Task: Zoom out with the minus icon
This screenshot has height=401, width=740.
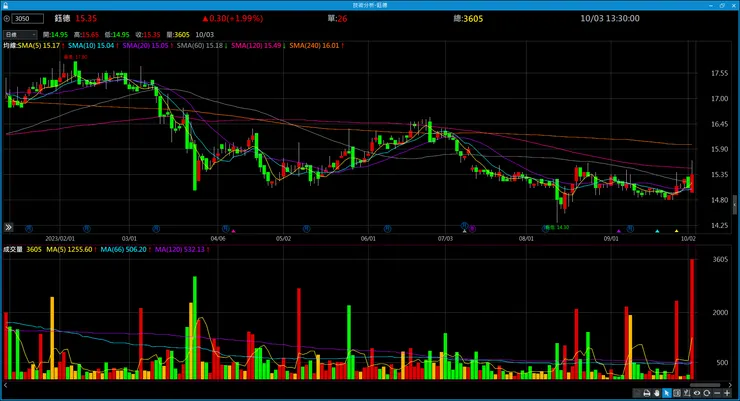Action: (717, 393)
